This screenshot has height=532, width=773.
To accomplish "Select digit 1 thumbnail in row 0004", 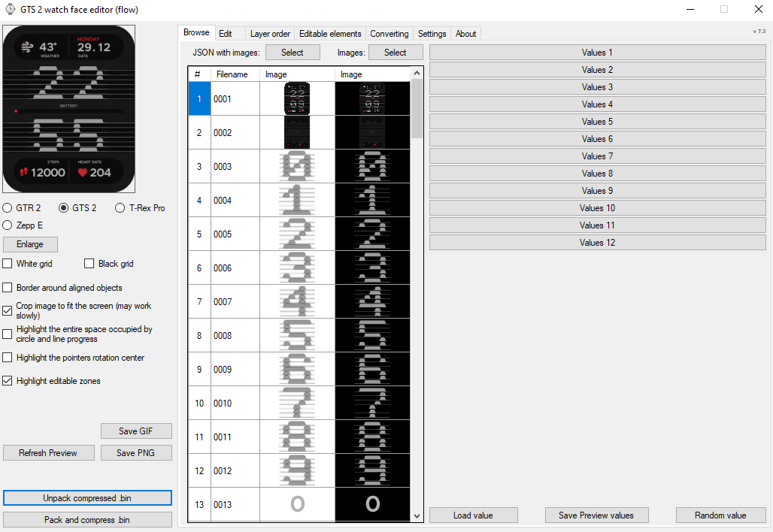I will point(297,200).
